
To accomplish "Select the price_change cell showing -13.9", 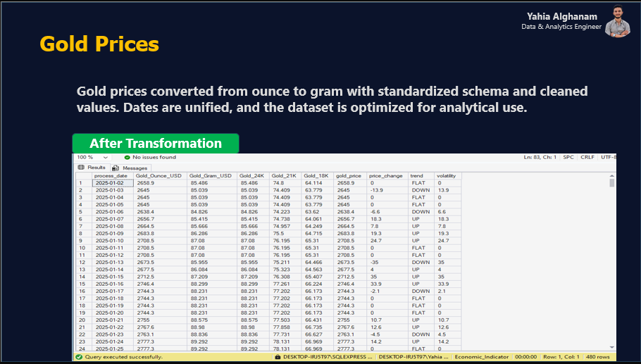I will pyautogui.click(x=387, y=190).
